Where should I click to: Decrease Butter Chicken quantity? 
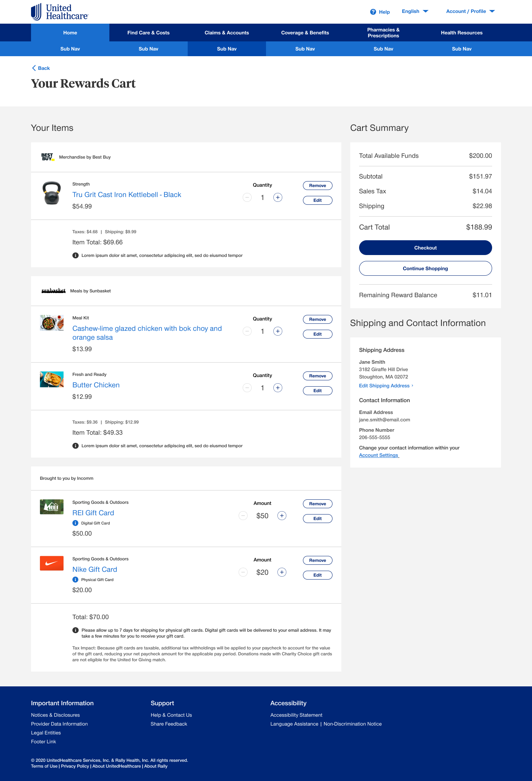247,388
